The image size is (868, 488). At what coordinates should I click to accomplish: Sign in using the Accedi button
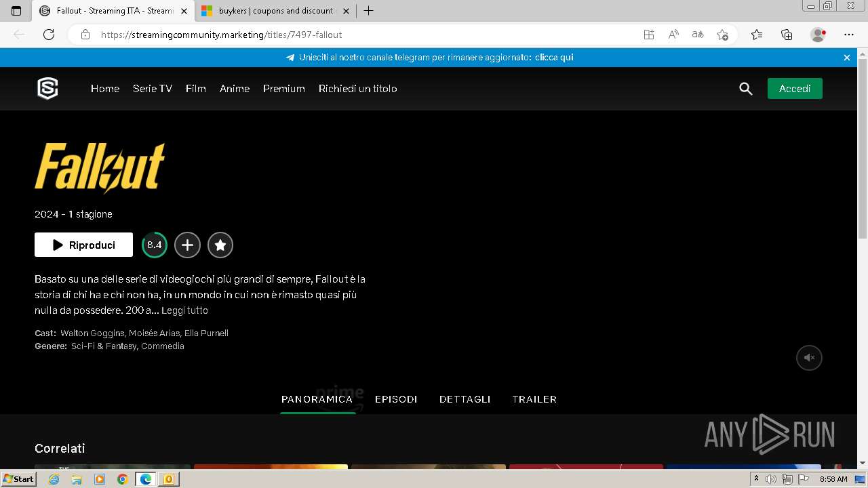click(x=795, y=89)
